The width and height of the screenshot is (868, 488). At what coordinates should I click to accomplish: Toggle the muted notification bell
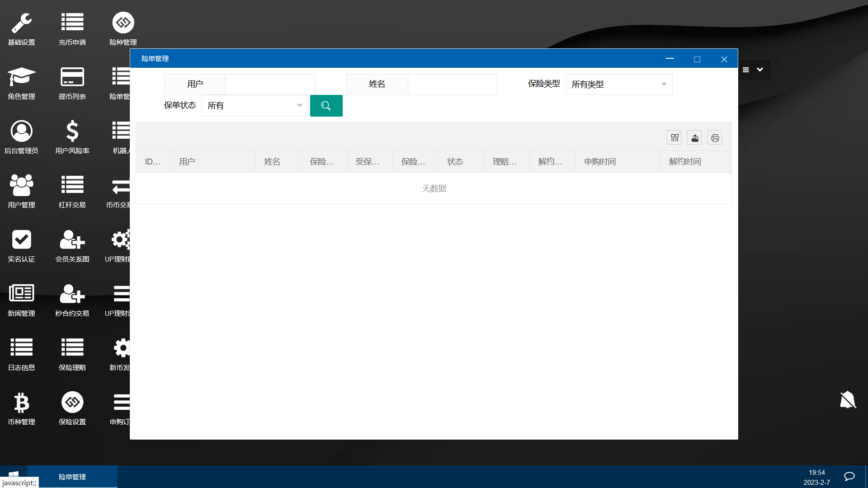coord(848,400)
